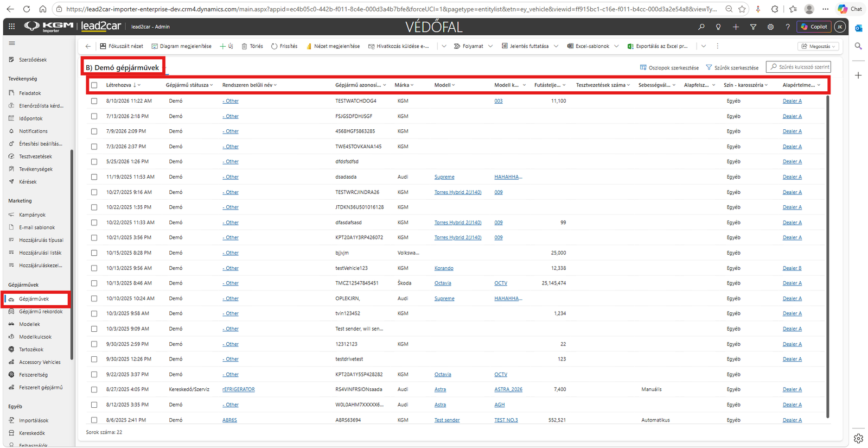Screen dimensions: 868x448
Task: Open the Copilot button in header
Action: [814, 27]
